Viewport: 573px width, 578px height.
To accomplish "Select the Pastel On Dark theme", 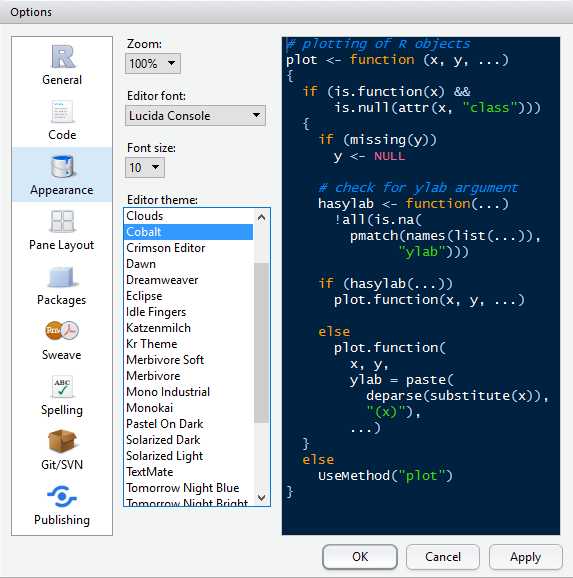I will click(188, 424).
